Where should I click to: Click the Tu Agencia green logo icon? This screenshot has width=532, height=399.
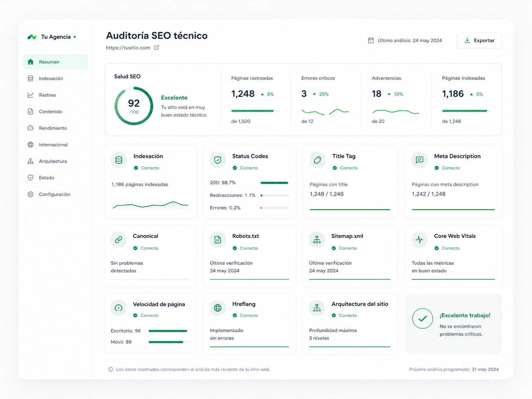tap(32, 37)
